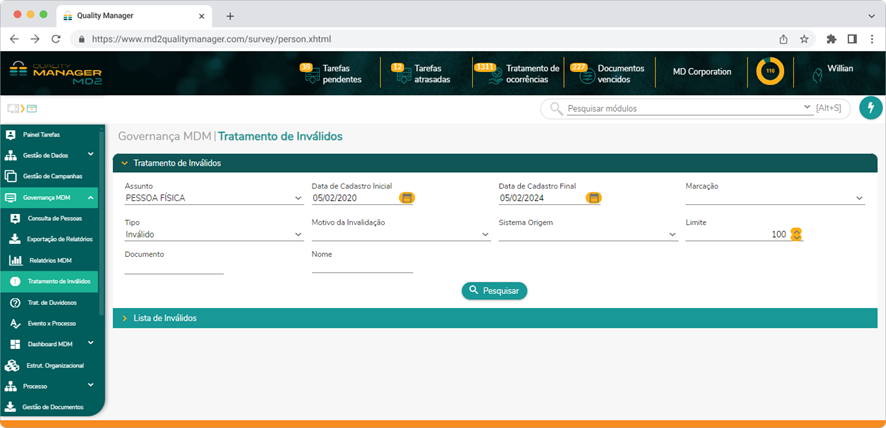The image size is (886, 428).
Task: Open calendar for Data de Cadastro Inicial
Action: click(x=407, y=198)
